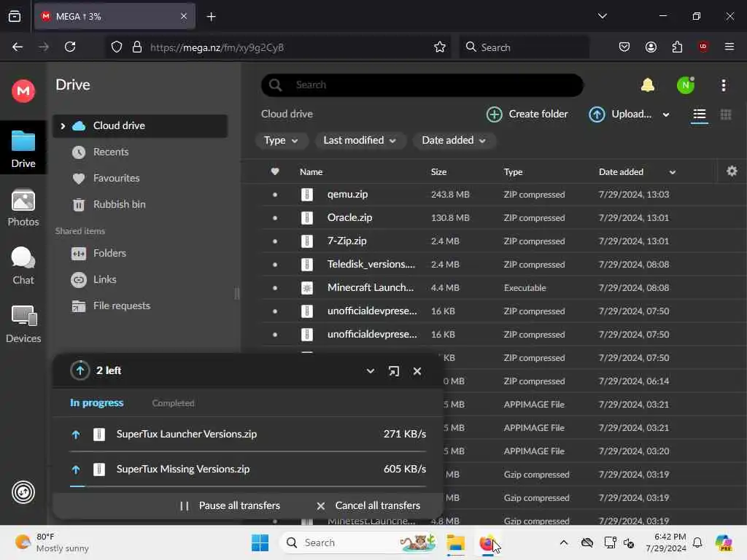Screen dimensions: 747x560
Task: Bookmark this page with the star icon
Action: (439, 47)
